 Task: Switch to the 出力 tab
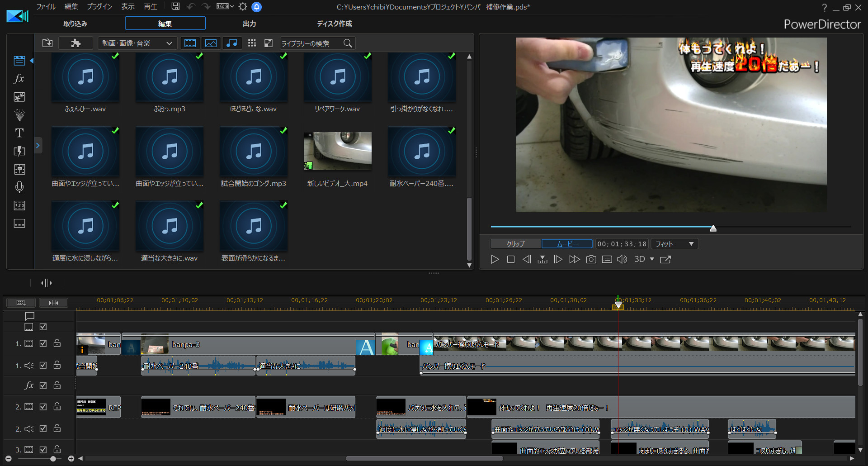[x=249, y=24]
